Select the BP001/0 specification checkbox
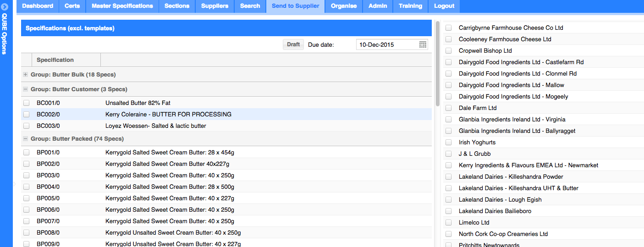Image resolution: width=644 pixels, height=247 pixels. (x=27, y=153)
